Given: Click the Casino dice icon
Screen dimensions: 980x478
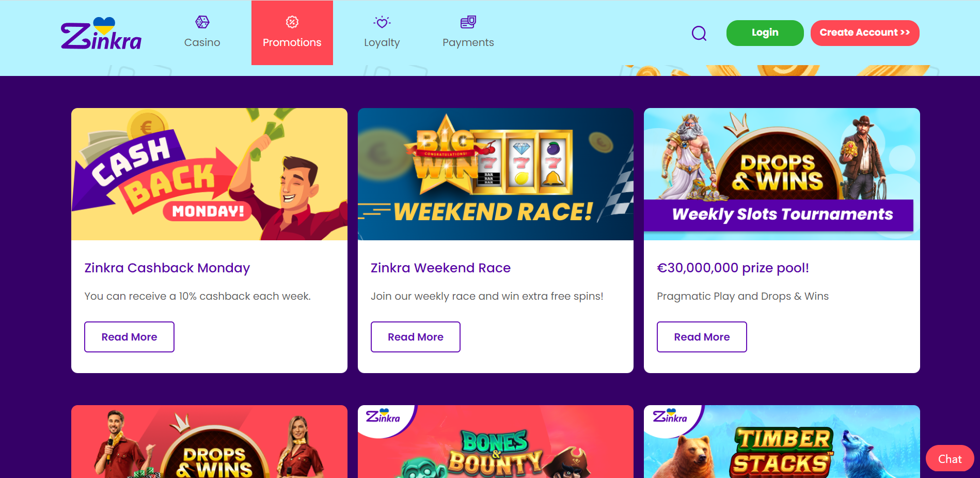Looking at the screenshot, I should 202,22.
